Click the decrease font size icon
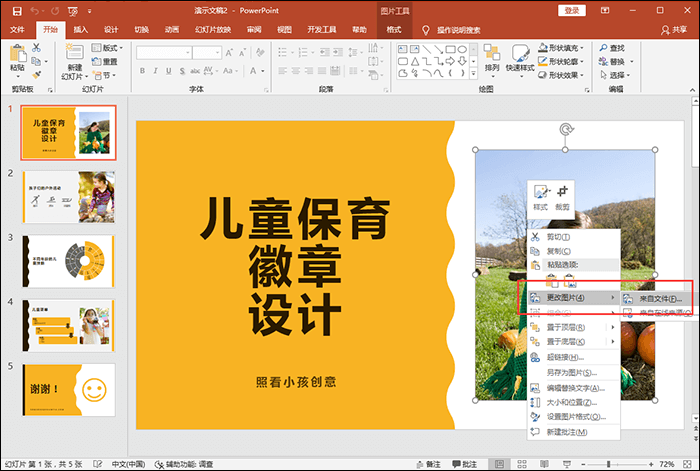The height and width of the screenshot is (471, 700). (x=242, y=53)
